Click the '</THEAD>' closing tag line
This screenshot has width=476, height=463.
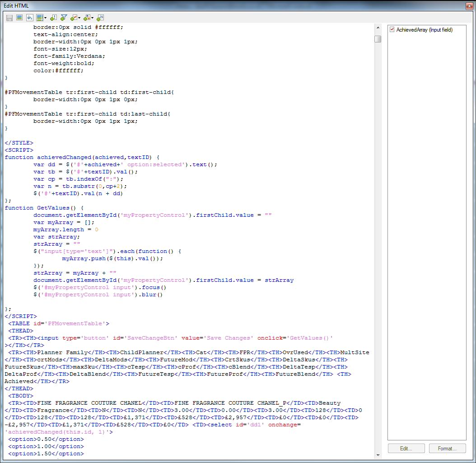(x=19, y=388)
